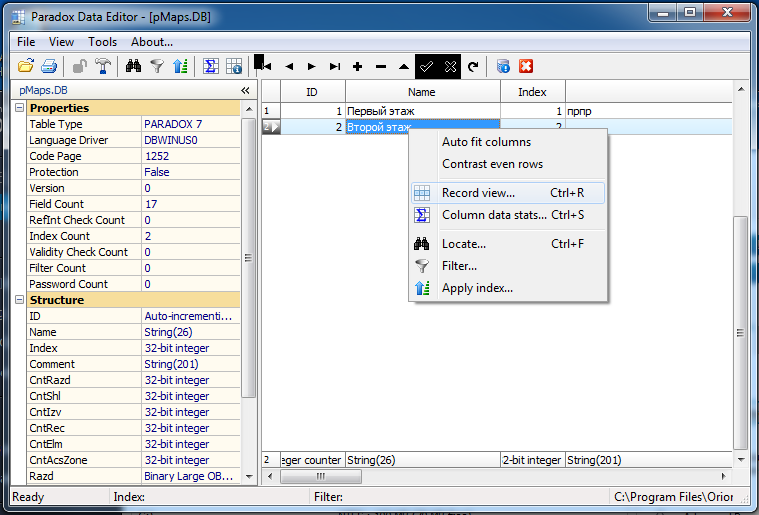Click the pMaps.DB panel title

point(44,91)
